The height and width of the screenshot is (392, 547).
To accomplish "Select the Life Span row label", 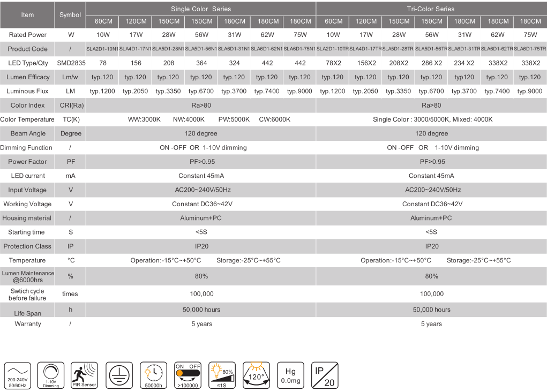I will pyautogui.click(x=27, y=313).
